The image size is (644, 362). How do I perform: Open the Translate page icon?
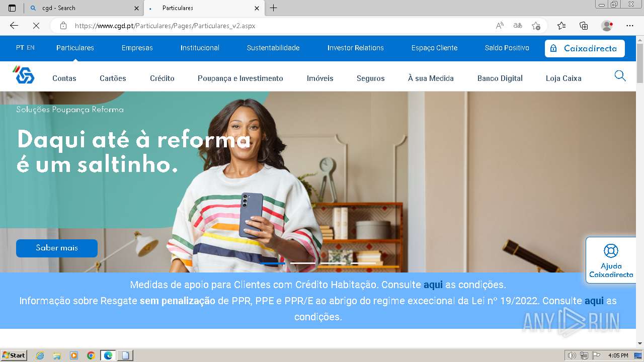point(518,26)
